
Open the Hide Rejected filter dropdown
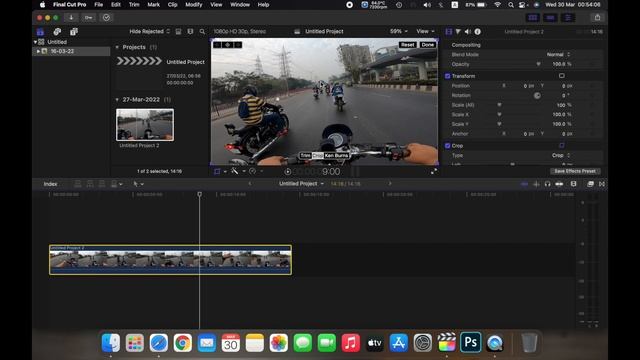[x=149, y=31]
